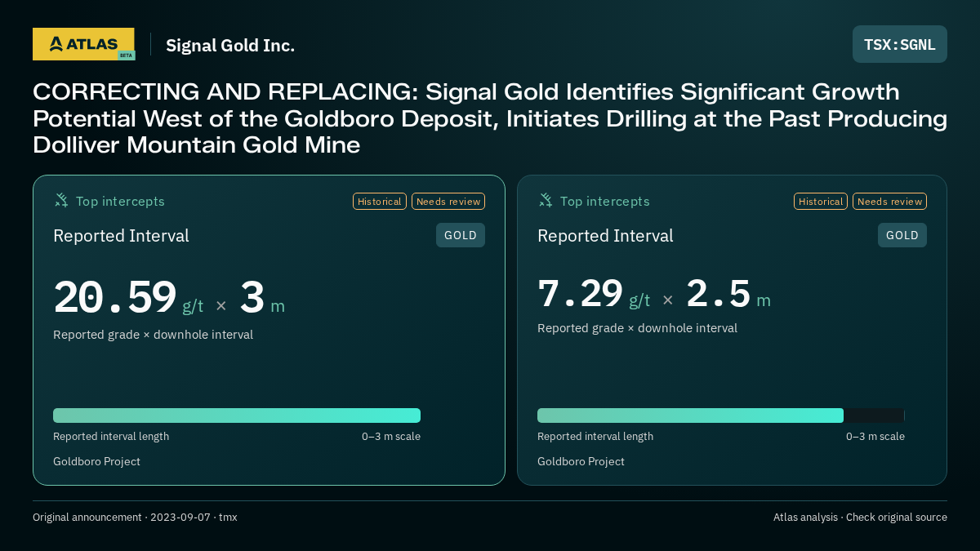980x551 pixels.
Task: Click the grade × downhole interval caption in the 7.29 g/t card
Action: [x=637, y=328]
